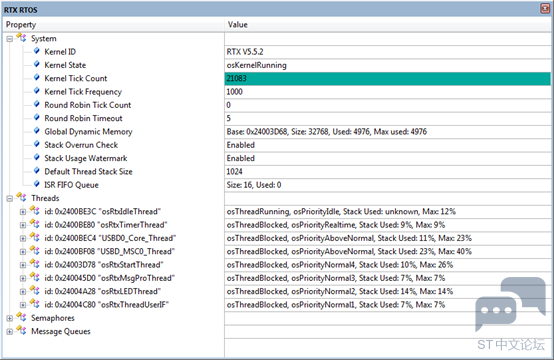The image size is (554, 360).
Task: Click the USBD0_Core_Thread thread icon
Action: click(35, 237)
